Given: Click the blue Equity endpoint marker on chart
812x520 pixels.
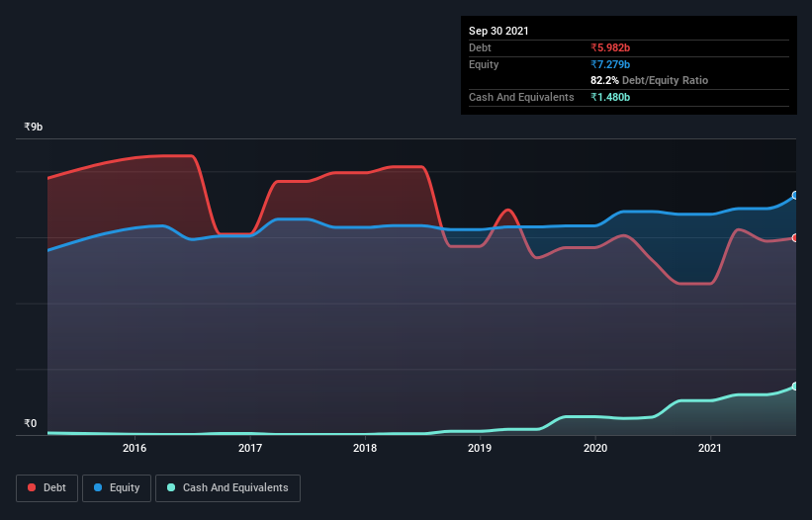Looking at the screenshot, I should [x=795, y=196].
